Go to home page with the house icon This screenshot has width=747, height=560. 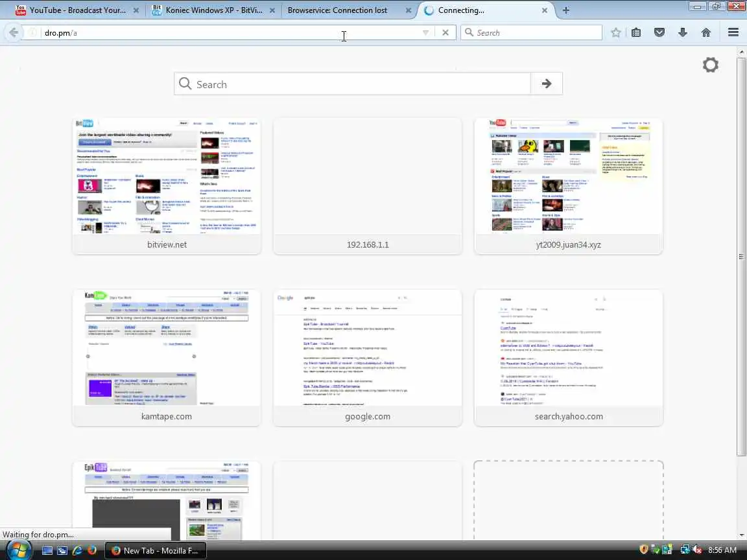[706, 32]
